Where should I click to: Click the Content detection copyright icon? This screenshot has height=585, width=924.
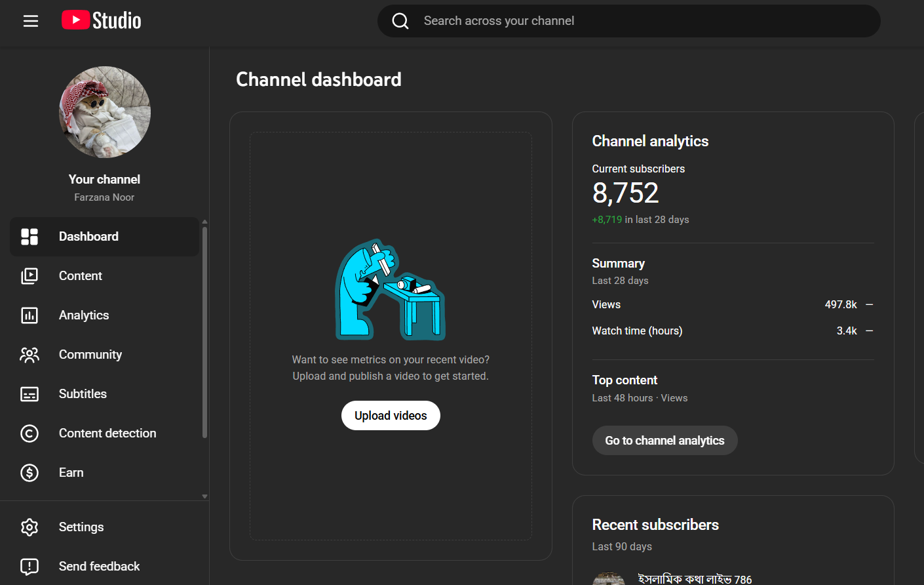click(29, 434)
